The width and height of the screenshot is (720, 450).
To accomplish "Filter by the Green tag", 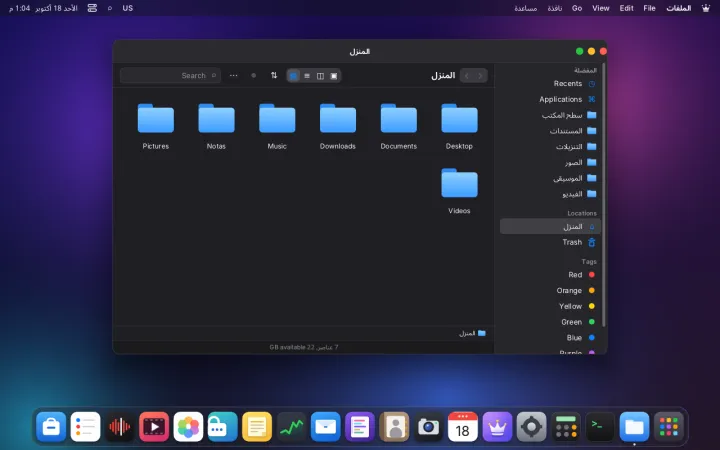I will point(551,322).
